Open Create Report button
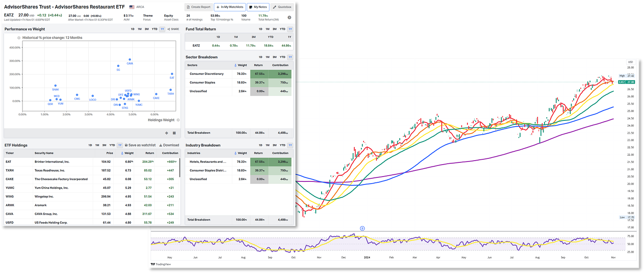Viewport: 644px width, 273px height. [x=198, y=7]
